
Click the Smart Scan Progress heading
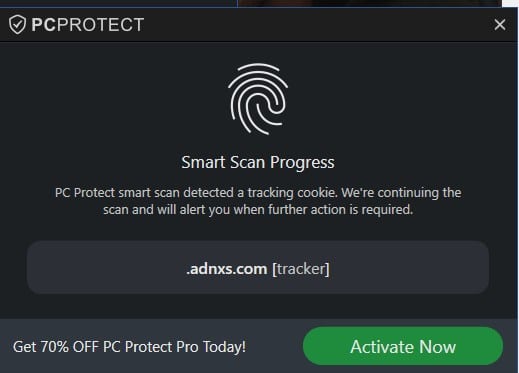258,163
